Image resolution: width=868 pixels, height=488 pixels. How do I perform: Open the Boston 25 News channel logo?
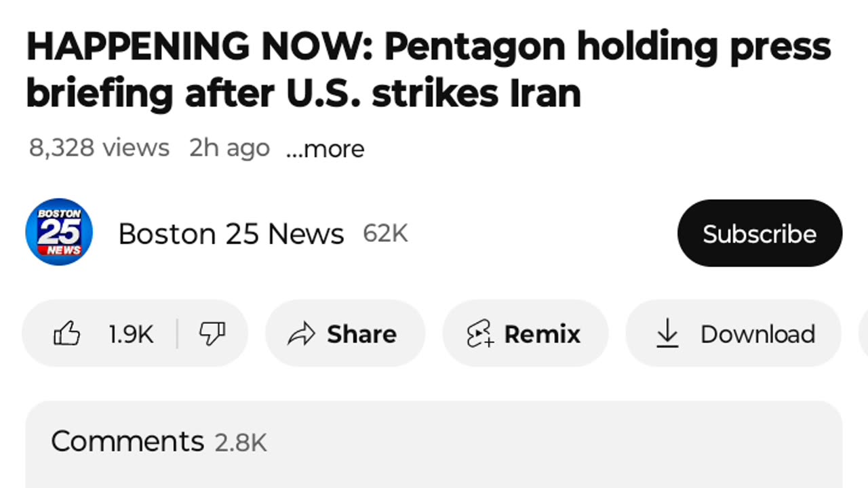(59, 232)
